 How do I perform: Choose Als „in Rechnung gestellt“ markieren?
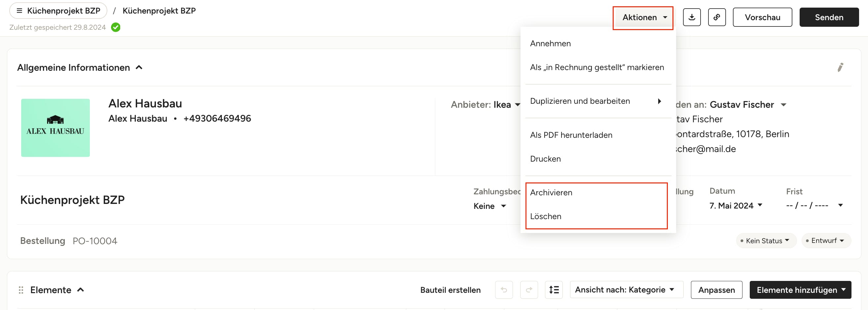(598, 67)
